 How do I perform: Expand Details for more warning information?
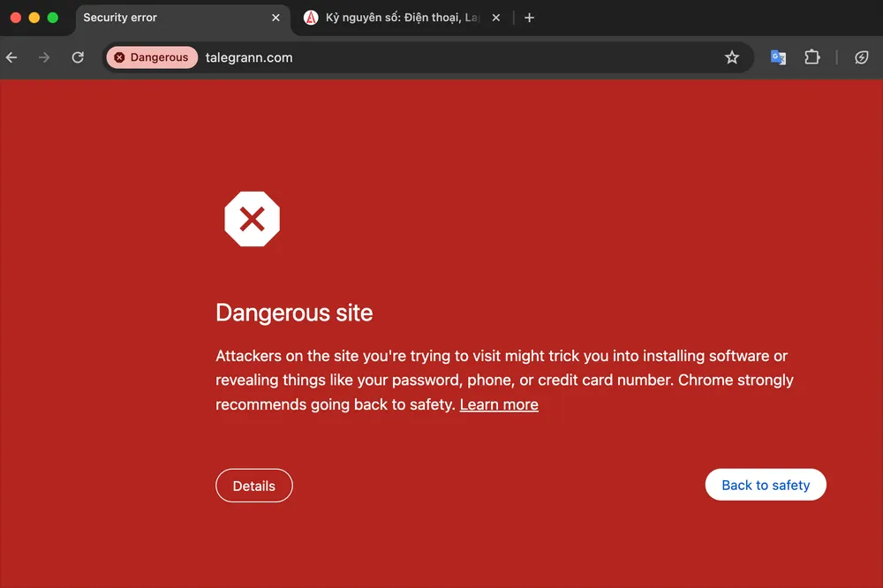coord(254,486)
